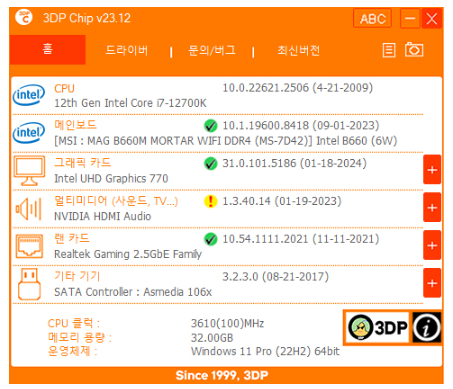
Task: Click the 3610(100)MHz CPU clock value
Action: click(x=228, y=323)
